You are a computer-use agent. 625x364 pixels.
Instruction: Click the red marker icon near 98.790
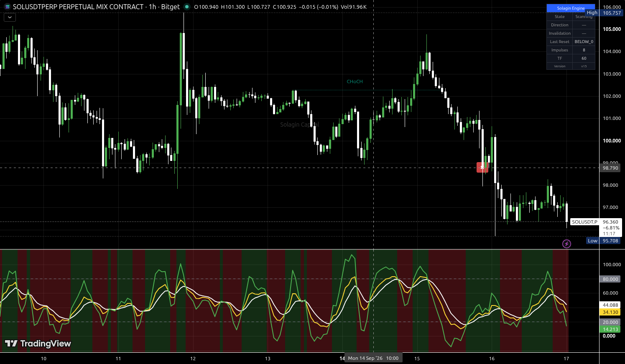point(482,168)
